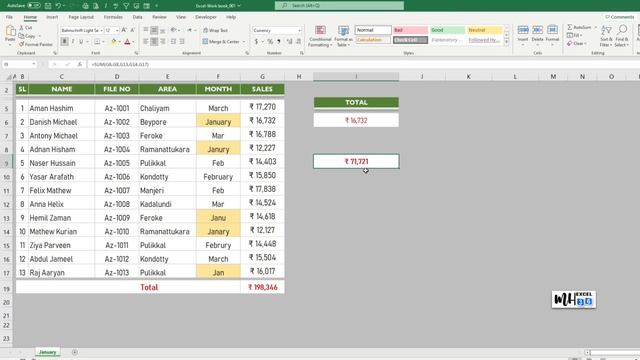Click the Paste icon in Clipboard group
The height and width of the screenshot is (360, 640).
[x=10, y=31]
